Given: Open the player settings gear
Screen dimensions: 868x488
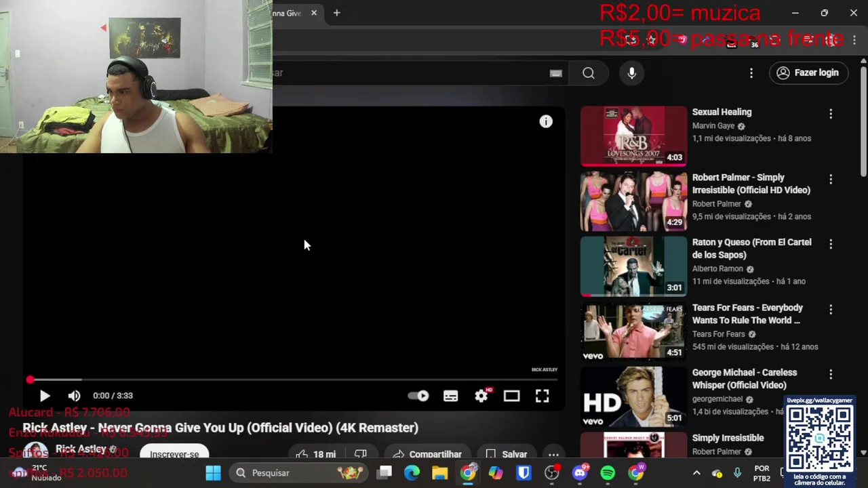Looking at the screenshot, I should (x=481, y=396).
